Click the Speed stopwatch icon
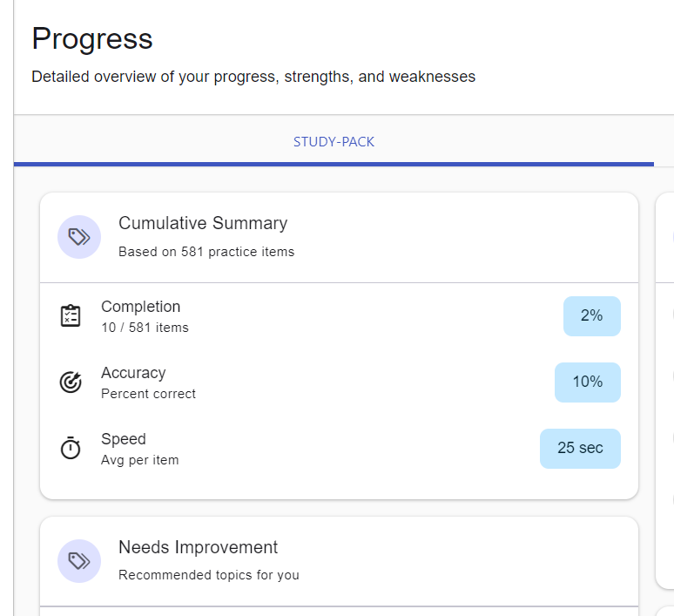This screenshot has height=616, width=674. [x=71, y=448]
